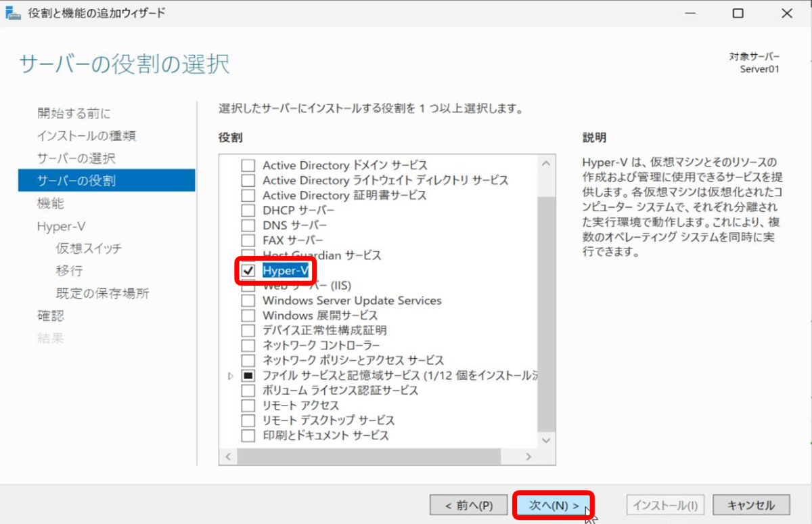Check the リモート アクセス checkbox
Image resolution: width=812 pixels, height=524 pixels.
click(x=248, y=406)
